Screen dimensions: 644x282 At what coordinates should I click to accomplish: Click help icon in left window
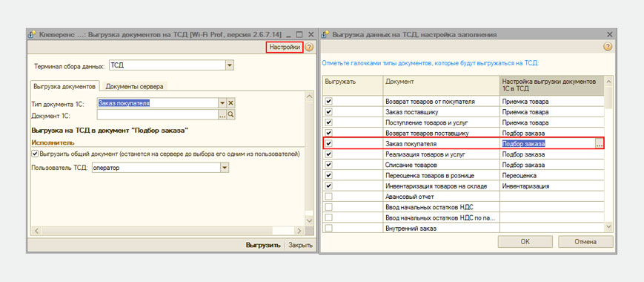pyautogui.click(x=309, y=47)
